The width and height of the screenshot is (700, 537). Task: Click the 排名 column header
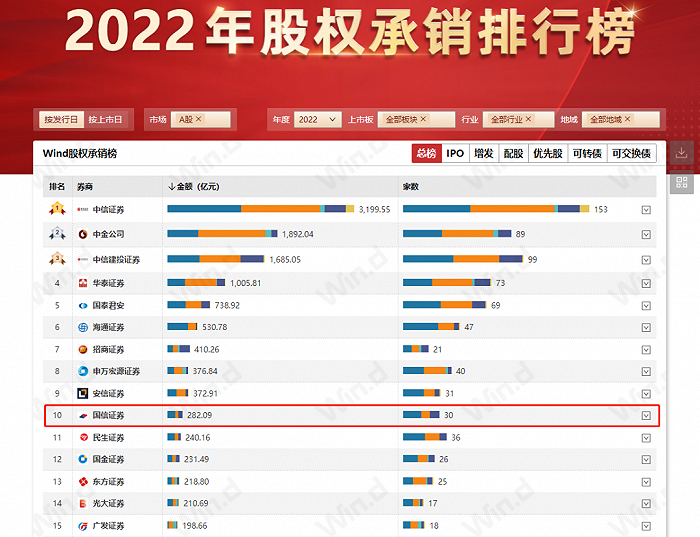pyautogui.click(x=57, y=187)
